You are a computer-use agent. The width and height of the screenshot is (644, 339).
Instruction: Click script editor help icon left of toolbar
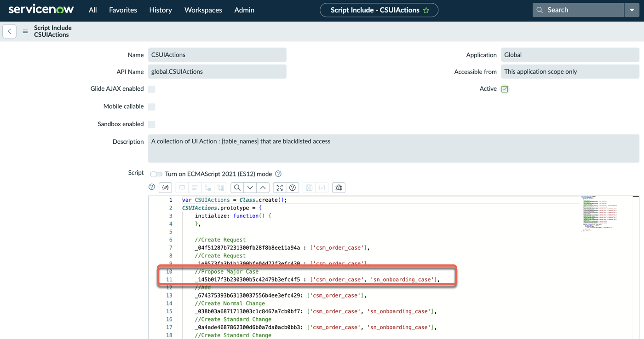tap(152, 187)
